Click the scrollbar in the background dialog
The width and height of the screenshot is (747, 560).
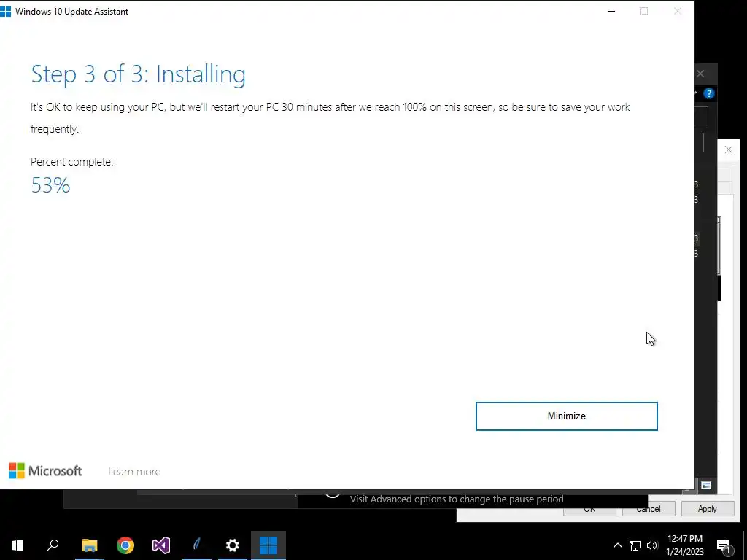(x=719, y=245)
